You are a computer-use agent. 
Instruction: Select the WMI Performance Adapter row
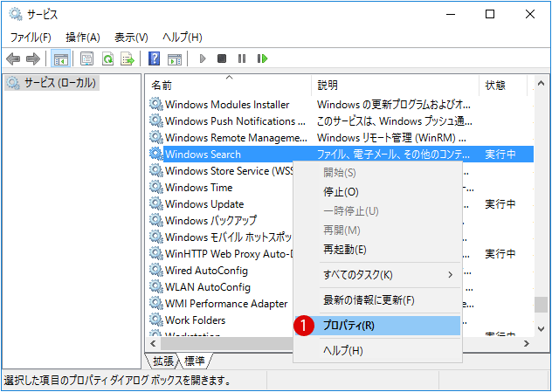coord(221,303)
